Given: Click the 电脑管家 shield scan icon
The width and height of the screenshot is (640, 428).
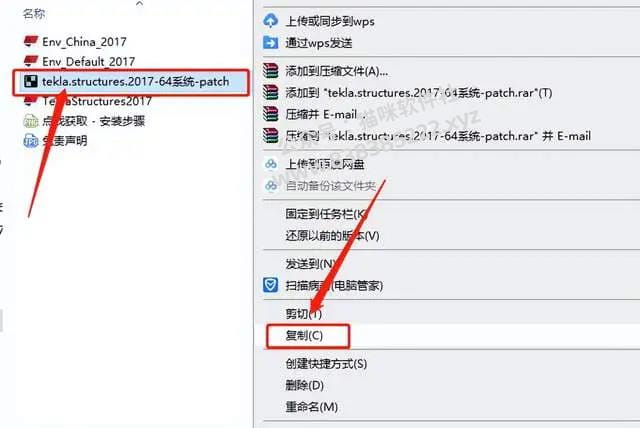Looking at the screenshot, I should (x=271, y=285).
